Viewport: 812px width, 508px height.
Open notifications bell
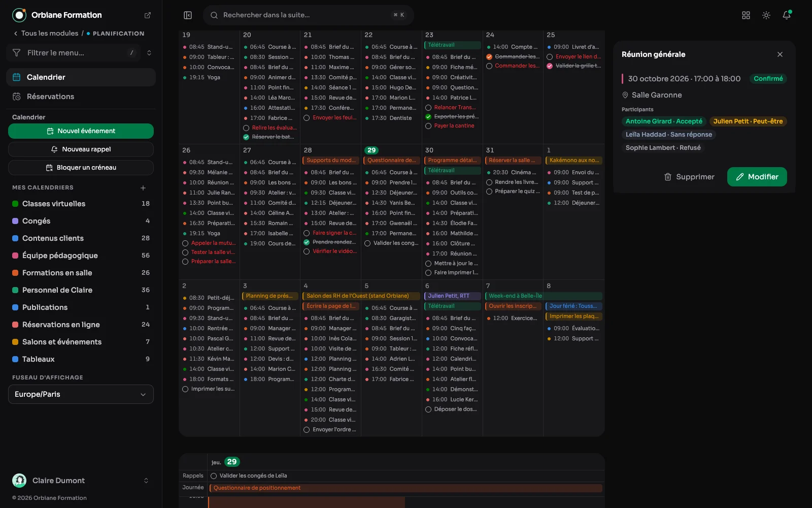coord(787,15)
